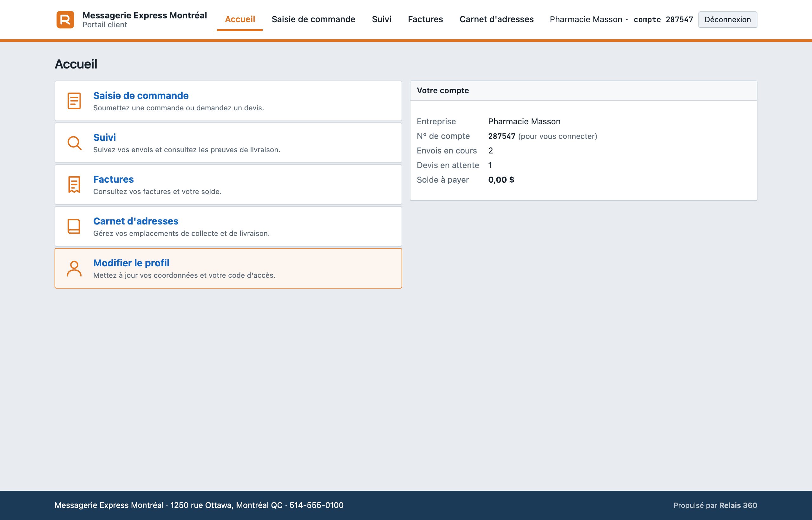Click the Messagerie Express Montréal header title
Image resolution: width=812 pixels, height=520 pixels.
(x=145, y=15)
